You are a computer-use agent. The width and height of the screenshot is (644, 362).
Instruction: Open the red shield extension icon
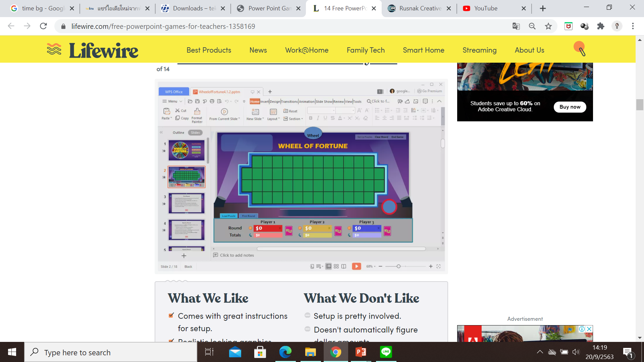[x=569, y=26]
